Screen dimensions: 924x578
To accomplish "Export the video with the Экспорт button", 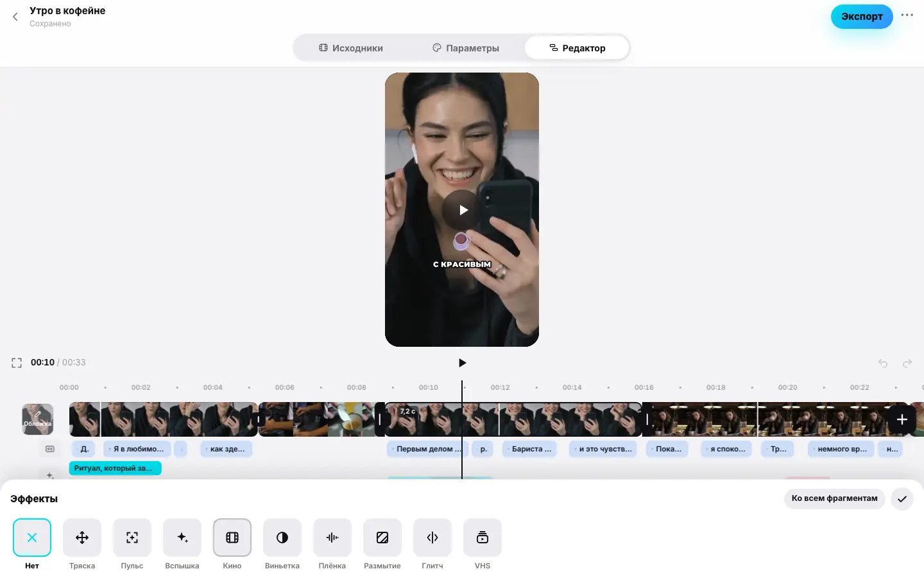I will (862, 17).
